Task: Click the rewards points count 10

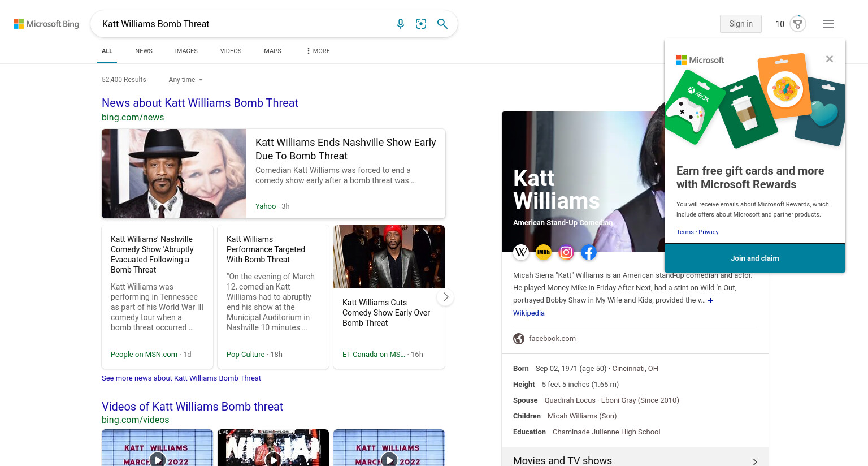Action: (780, 24)
